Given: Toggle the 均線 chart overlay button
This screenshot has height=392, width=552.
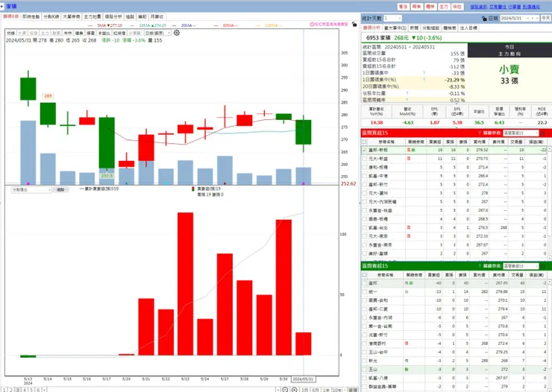Looking at the screenshot, I should tap(10, 33).
